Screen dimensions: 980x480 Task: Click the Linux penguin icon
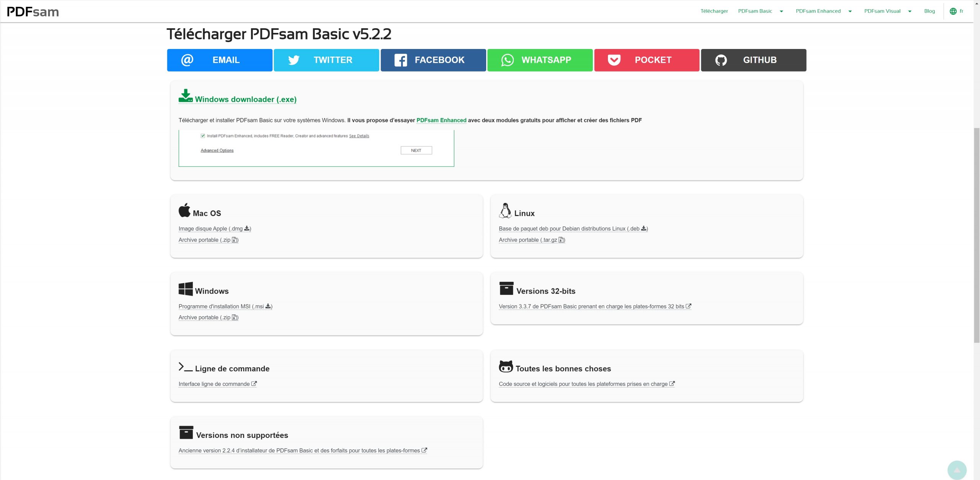[505, 210]
